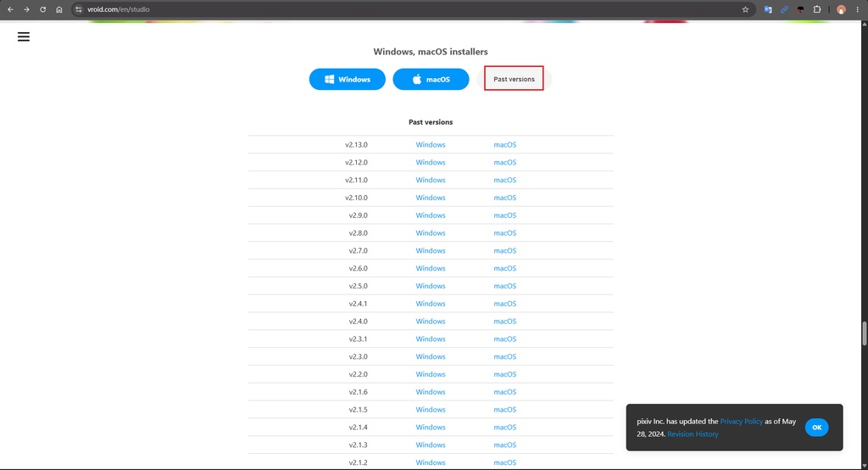The height and width of the screenshot is (470, 868).
Task: Open the Privacy Policy link
Action: 741,422
